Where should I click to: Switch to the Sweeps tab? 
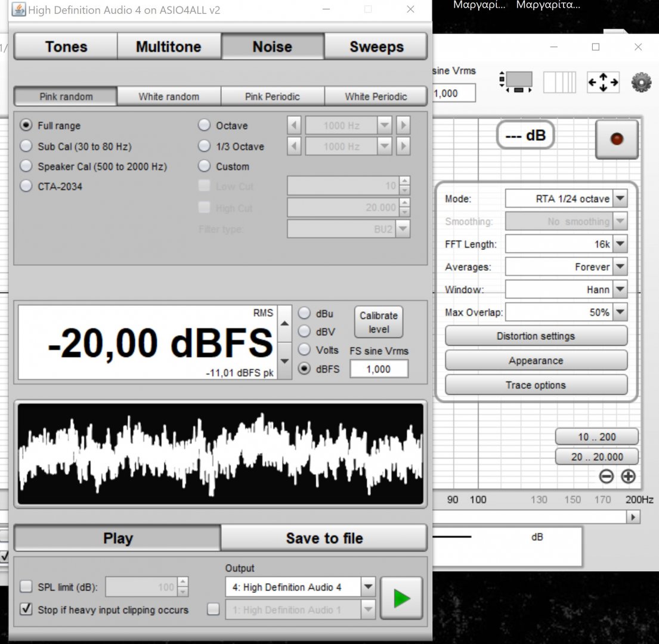pyautogui.click(x=376, y=47)
